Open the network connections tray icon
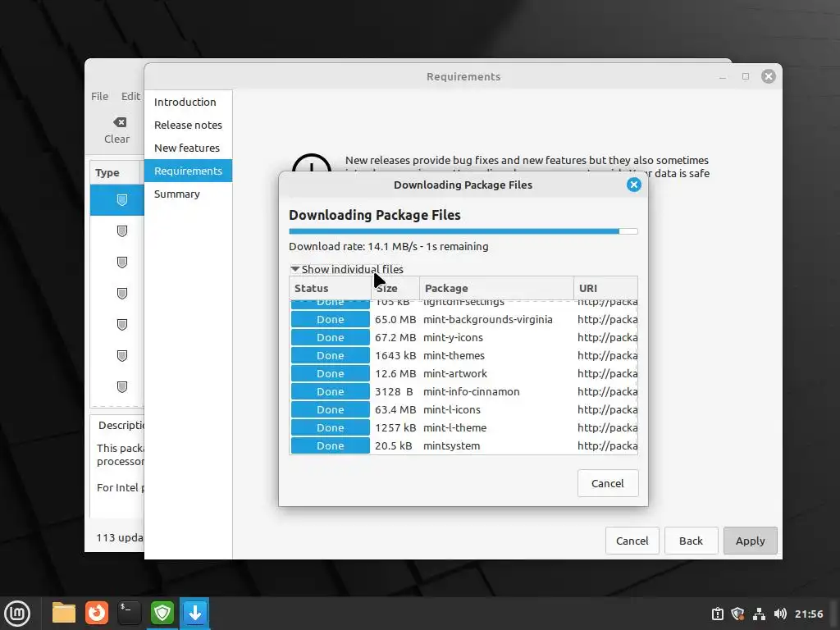The width and height of the screenshot is (840, 630). tap(759, 614)
